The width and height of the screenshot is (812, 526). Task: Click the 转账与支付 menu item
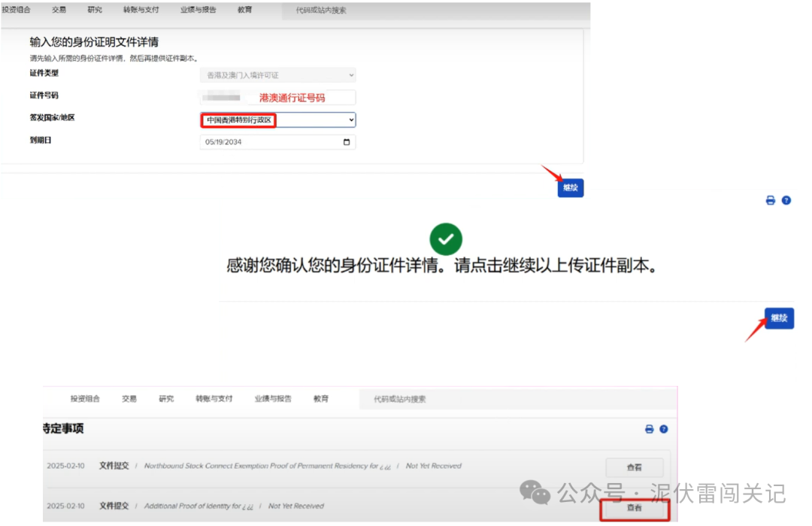coord(141,10)
